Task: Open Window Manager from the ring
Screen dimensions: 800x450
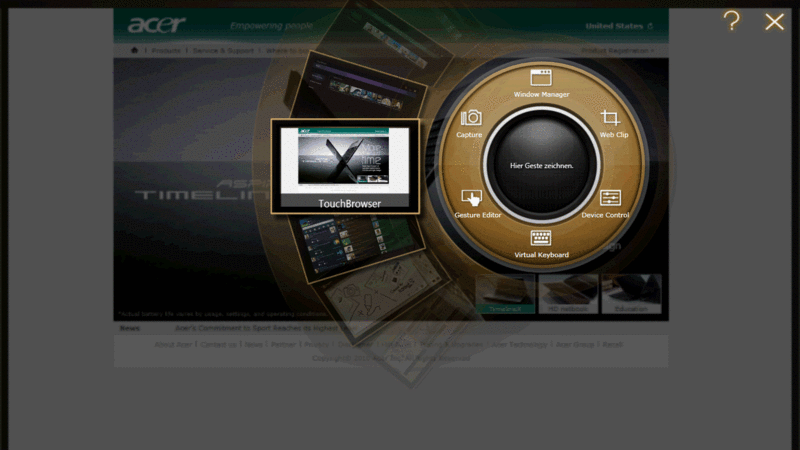Action: coord(541,83)
